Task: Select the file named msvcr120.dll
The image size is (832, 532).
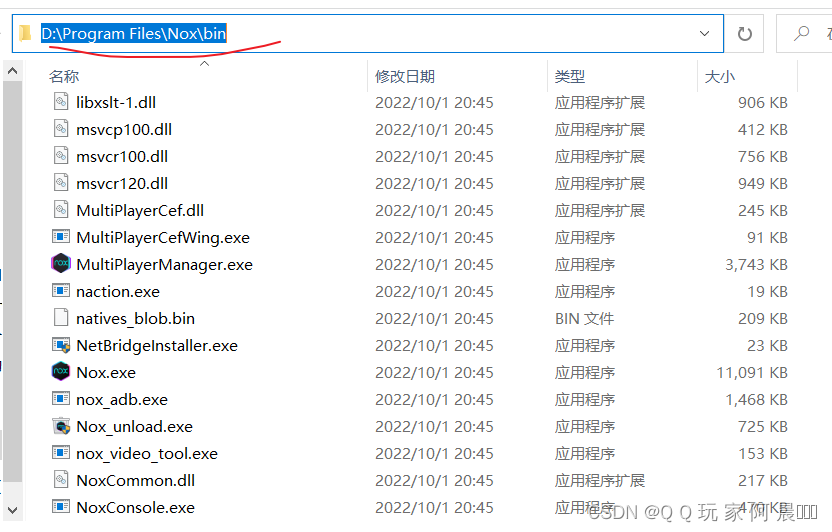Action: [122, 184]
